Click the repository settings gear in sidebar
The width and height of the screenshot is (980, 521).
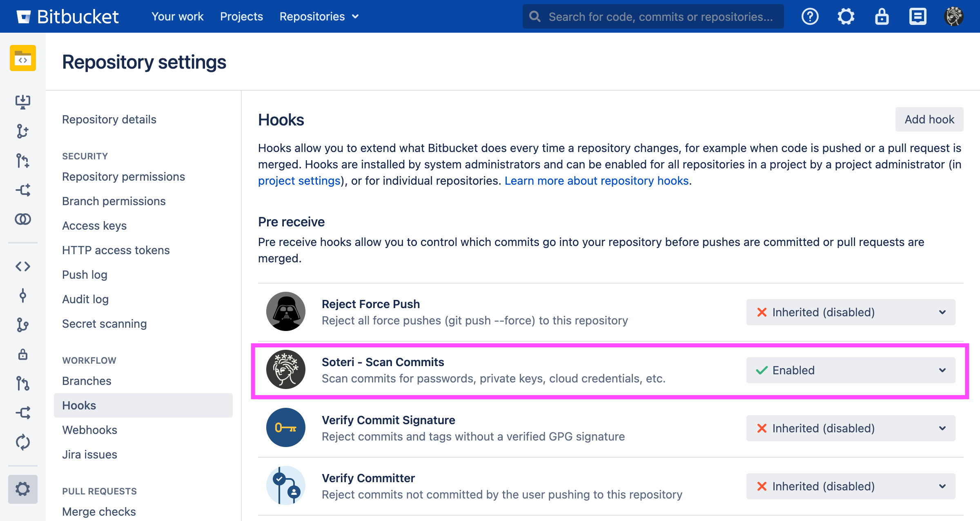(23, 489)
